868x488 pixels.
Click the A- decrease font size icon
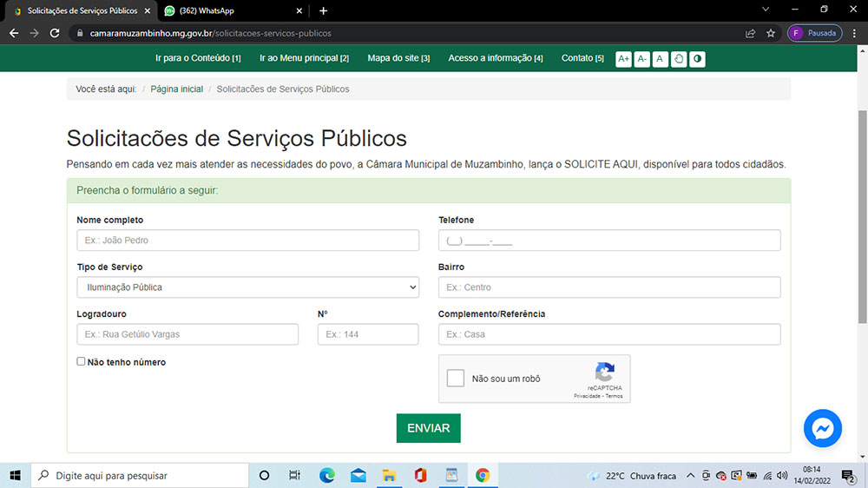pyautogui.click(x=641, y=59)
